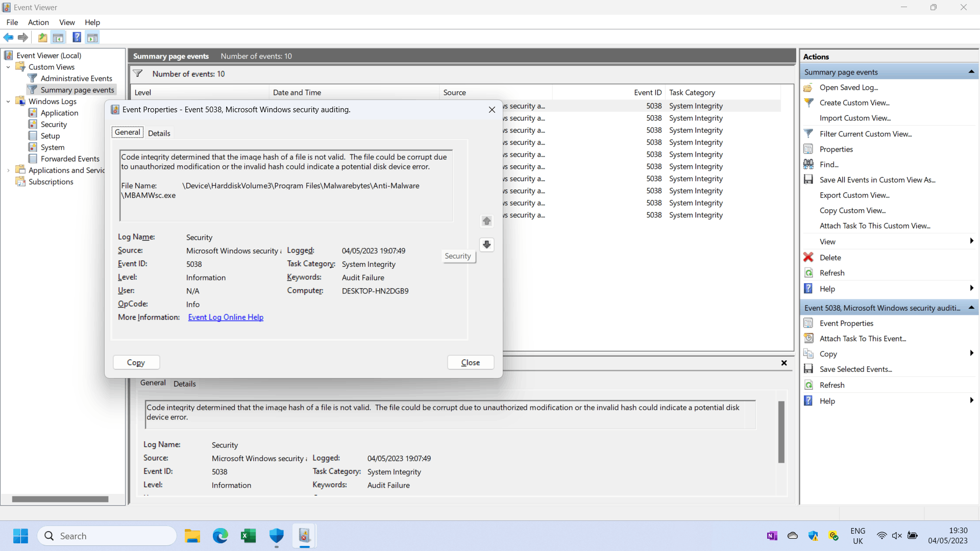
Task: Open File Explorer from the taskbar
Action: click(192, 536)
